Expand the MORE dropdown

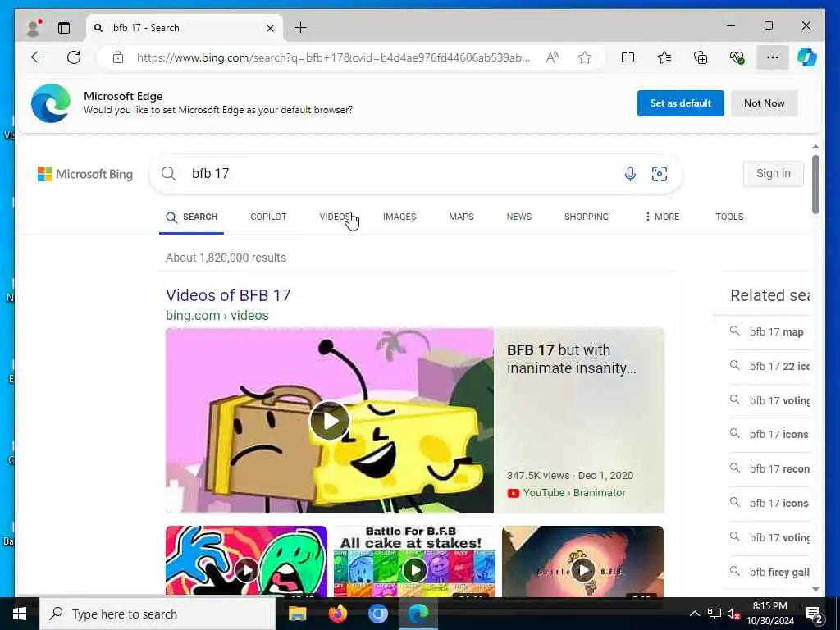pos(662,217)
